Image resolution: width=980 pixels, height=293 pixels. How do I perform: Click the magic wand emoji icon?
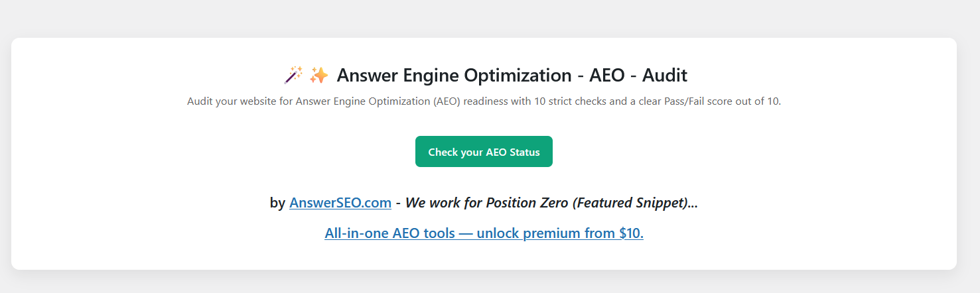[x=293, y=75]
